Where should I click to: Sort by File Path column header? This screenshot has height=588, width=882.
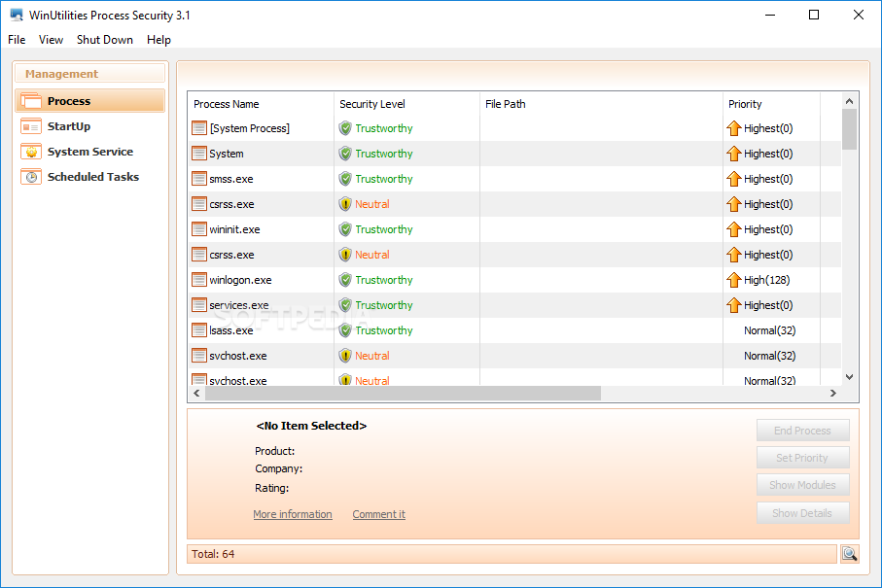[x=601, y=104]
